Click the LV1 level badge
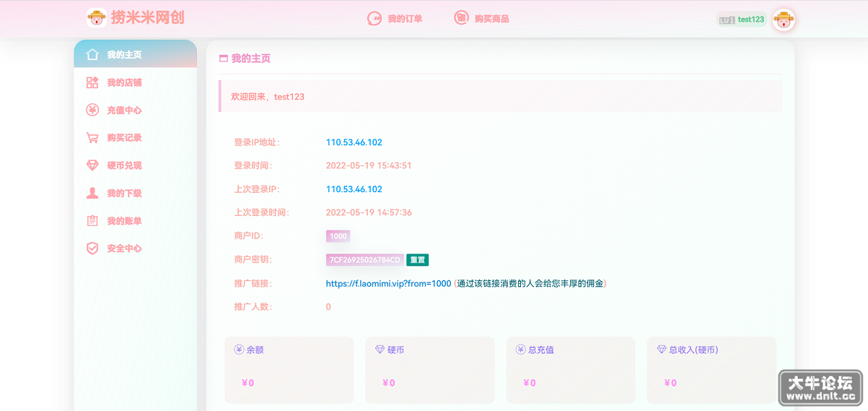 point(727,20)
